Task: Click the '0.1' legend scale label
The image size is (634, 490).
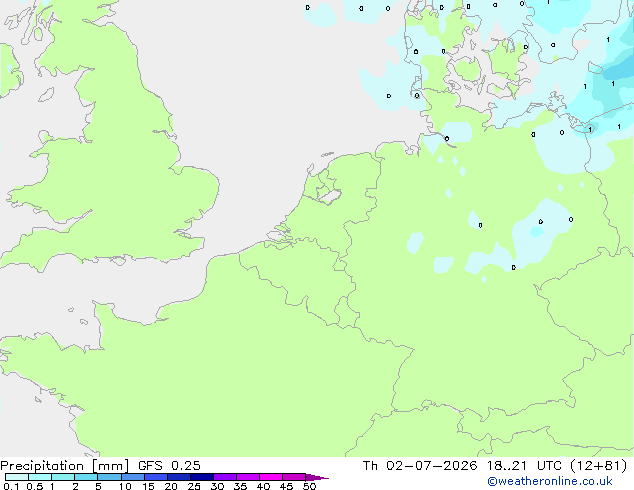Action: click(x=12, y=486)
